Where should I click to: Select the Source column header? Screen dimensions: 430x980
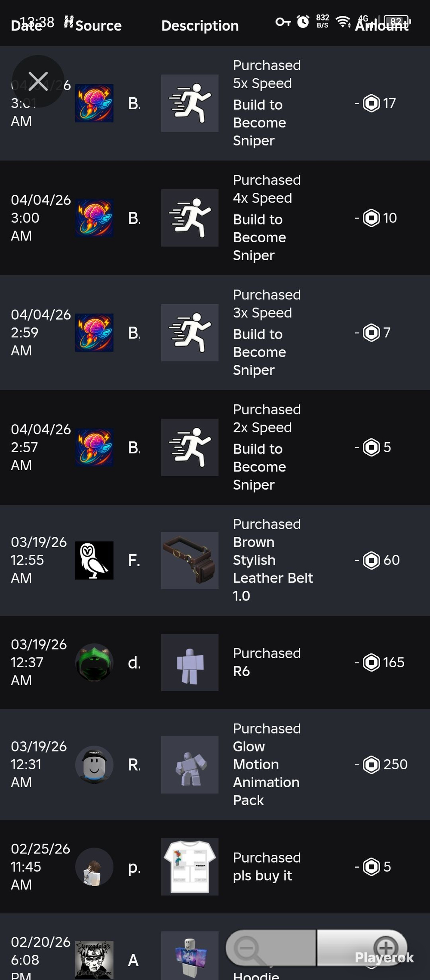coord(98,26)
